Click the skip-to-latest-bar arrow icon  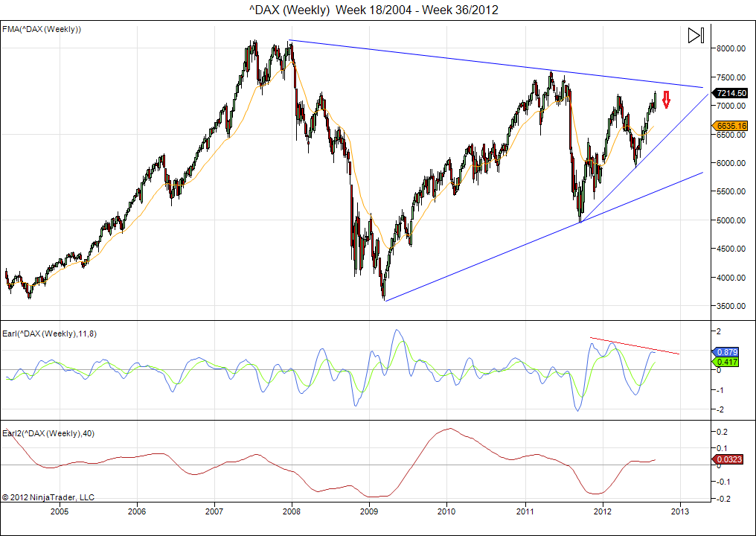click(695, 36)
